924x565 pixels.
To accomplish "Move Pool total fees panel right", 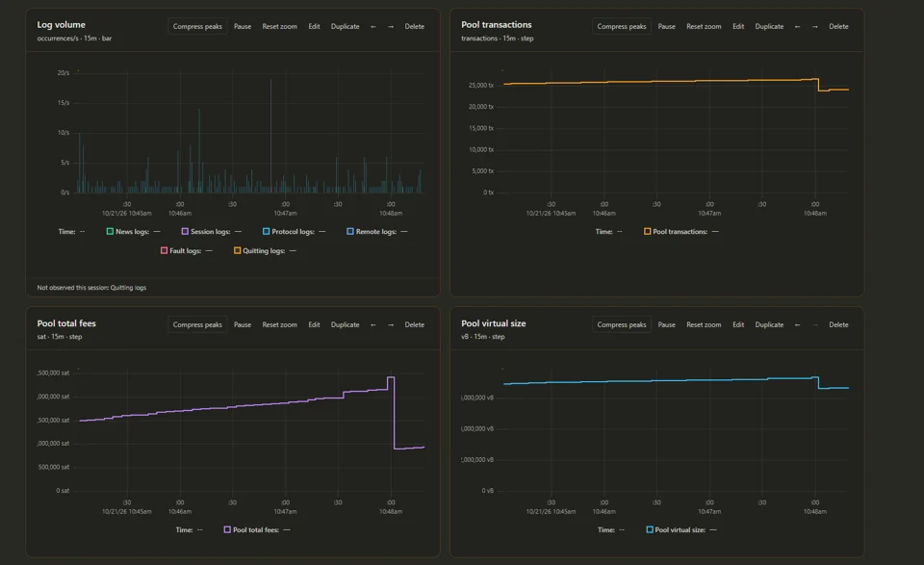I will point(391,324).
